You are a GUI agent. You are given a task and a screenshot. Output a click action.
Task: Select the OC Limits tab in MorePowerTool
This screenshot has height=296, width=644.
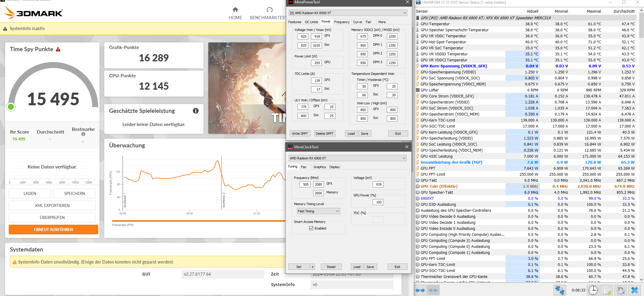(311, 22)
